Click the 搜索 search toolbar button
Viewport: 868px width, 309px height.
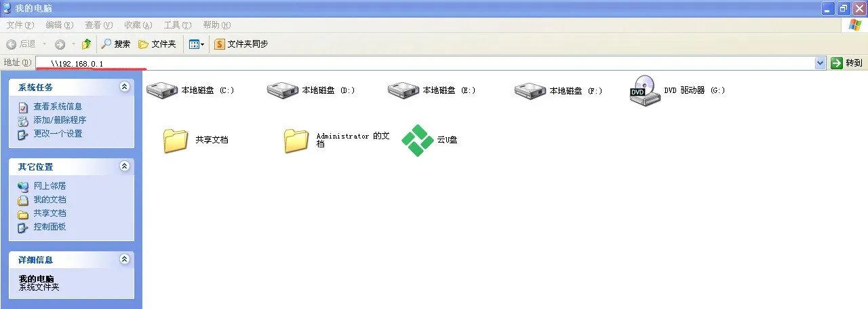coord(116,44)
